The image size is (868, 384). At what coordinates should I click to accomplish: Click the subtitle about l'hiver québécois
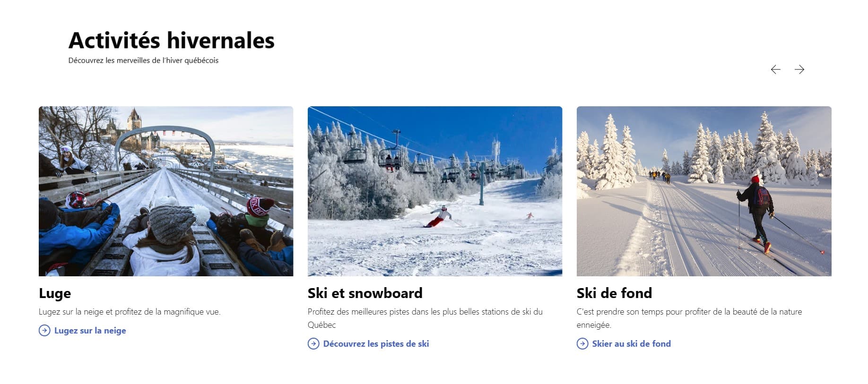[x=143, y=60]
